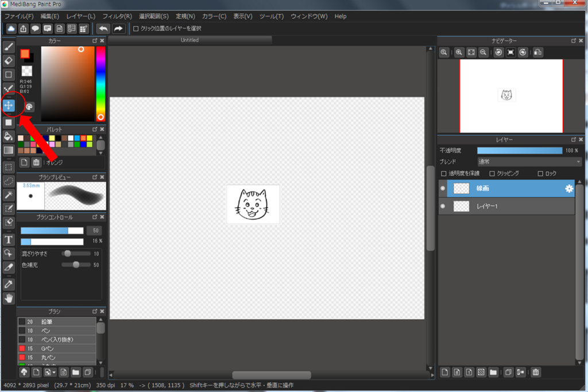Rotate canvas left in Navigator
Viewport: 588px width, 392px height.
(x=498, y=52)
